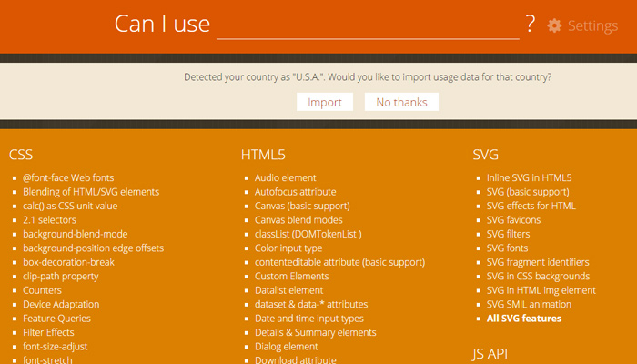
Task: Open the Color input type link
Action: click(288, 248)
